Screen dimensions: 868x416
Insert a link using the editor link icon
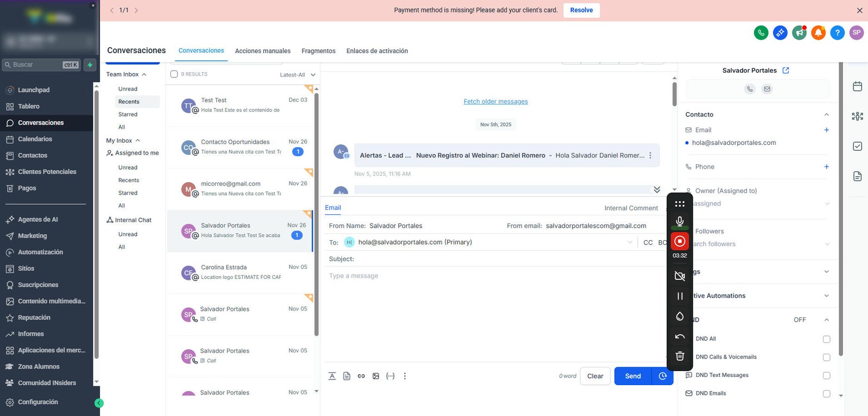[361, 376]
